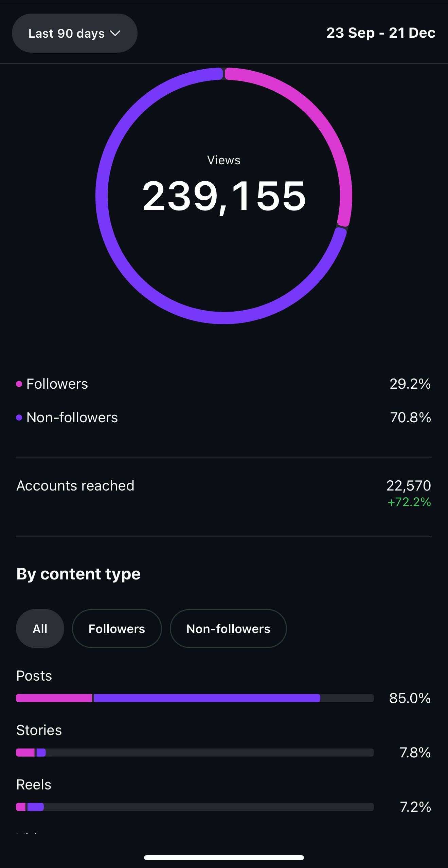
Task: Tap the chevron next to Last 90 days
Action: (115, 33)
